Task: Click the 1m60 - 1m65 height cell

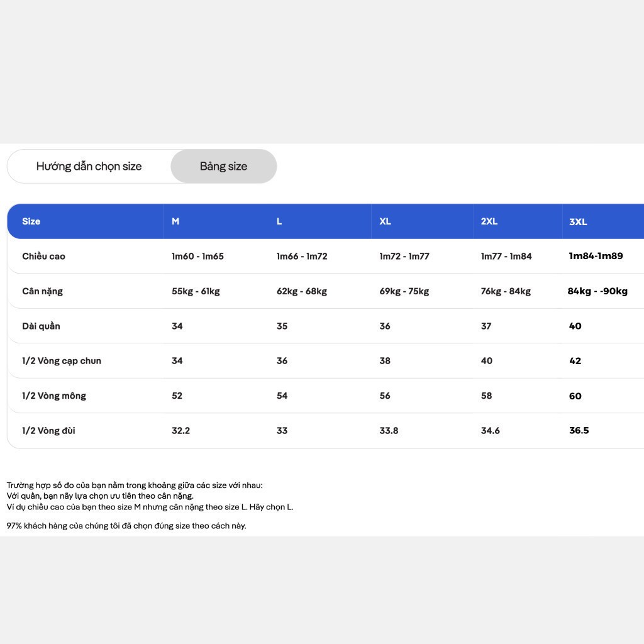Action: click(x=197, y=257)
